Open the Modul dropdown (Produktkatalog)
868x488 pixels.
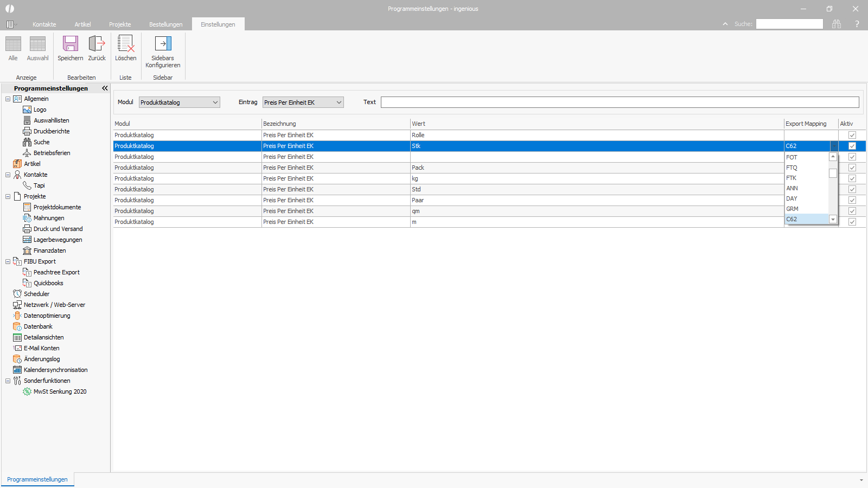click(180, 102)
